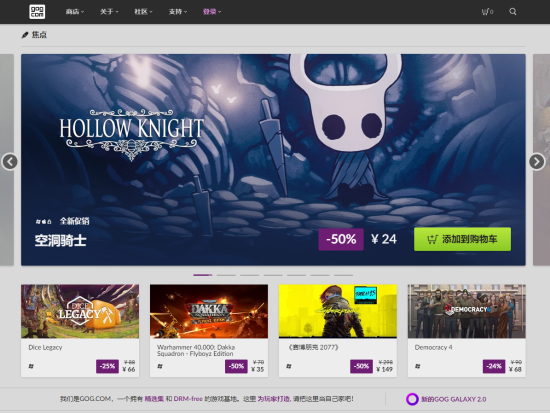Click the Windows icon on 赛博朋克 2077 card

[289, 366]
